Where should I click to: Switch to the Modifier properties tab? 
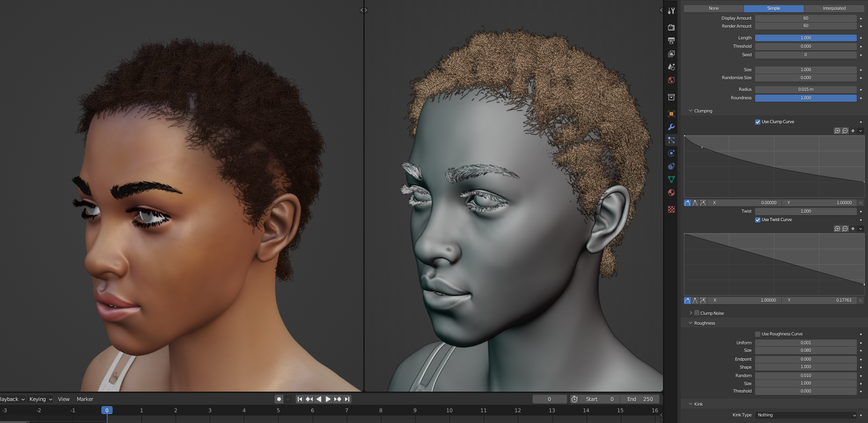671,126
